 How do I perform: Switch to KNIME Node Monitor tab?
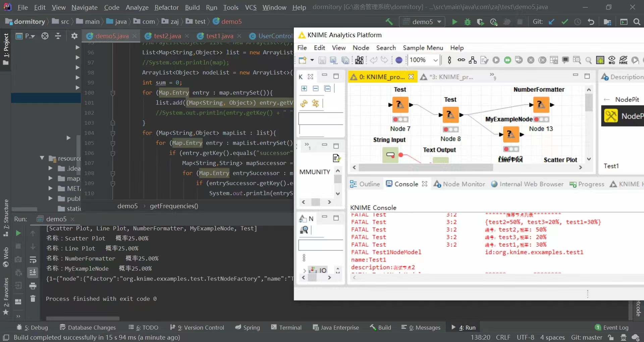click(459, 184)
